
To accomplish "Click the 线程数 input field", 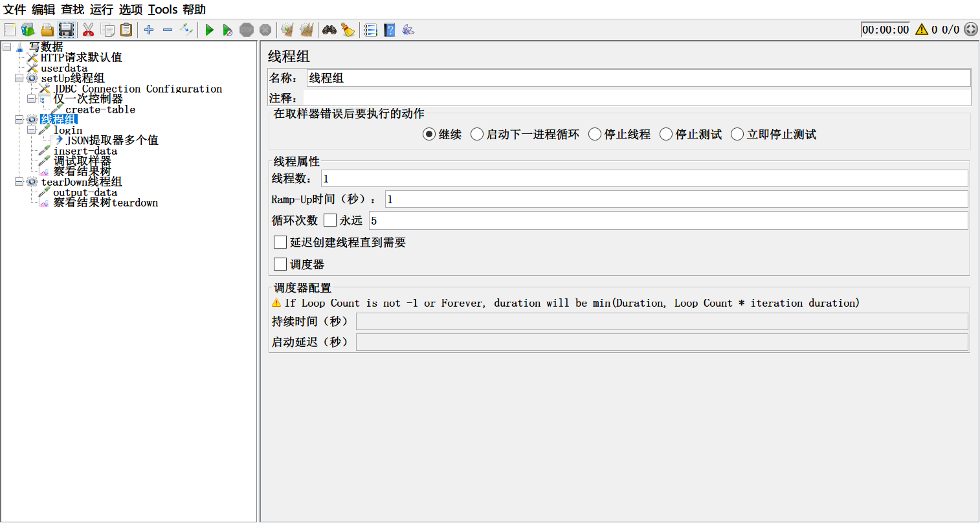I will 644,179.
